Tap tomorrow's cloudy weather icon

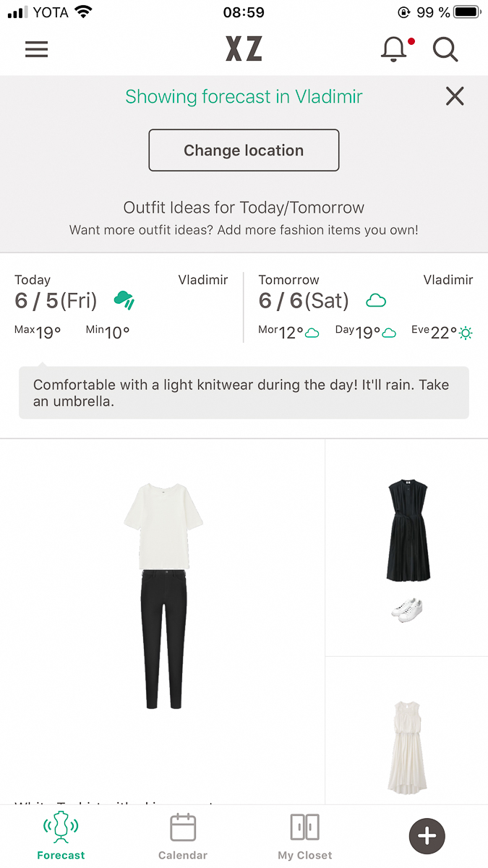(376, 300)
